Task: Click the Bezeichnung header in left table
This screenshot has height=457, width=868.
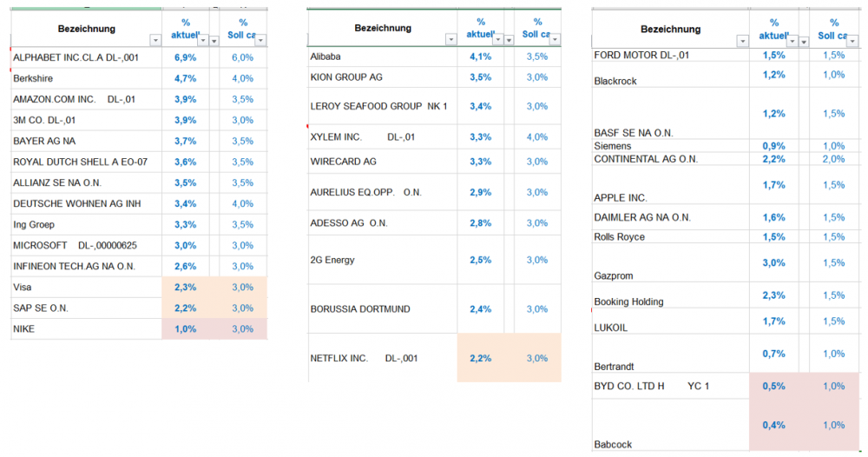Action: [86, 29]
